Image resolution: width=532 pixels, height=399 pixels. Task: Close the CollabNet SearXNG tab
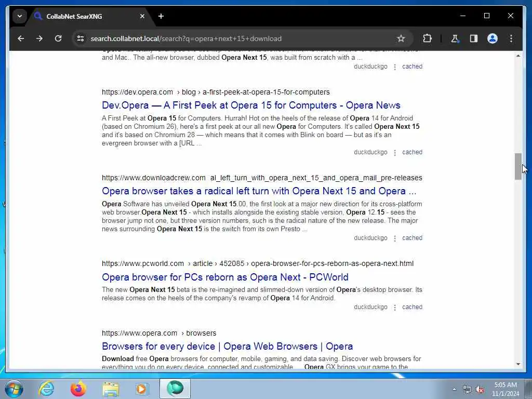[x=142, y=16]
